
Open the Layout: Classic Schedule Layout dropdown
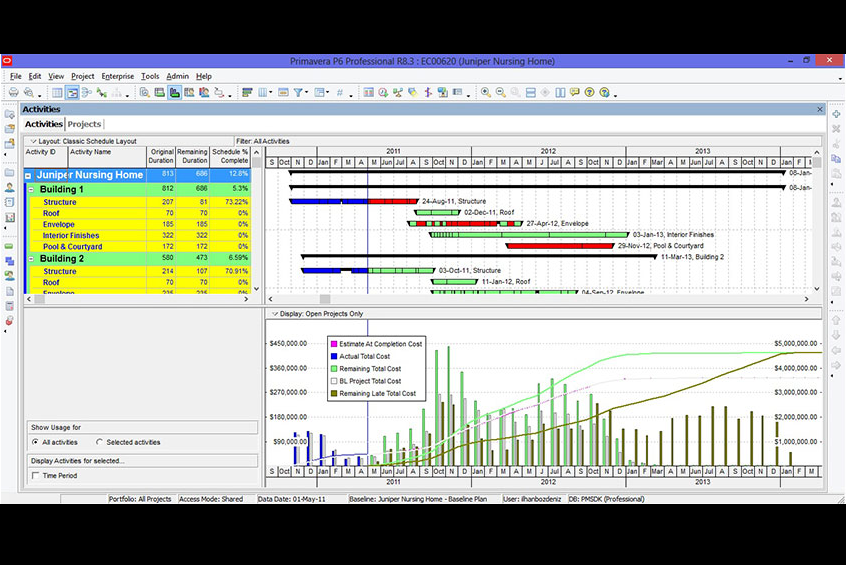click(33, 141)
